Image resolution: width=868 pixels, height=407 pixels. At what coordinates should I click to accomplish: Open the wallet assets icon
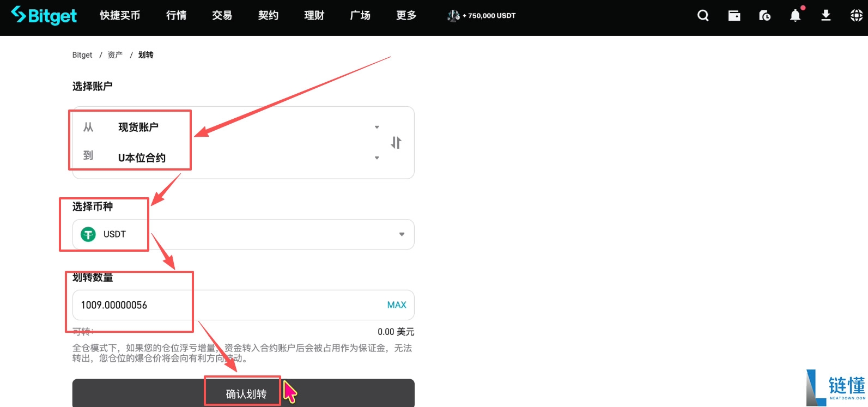pos(734,15)
